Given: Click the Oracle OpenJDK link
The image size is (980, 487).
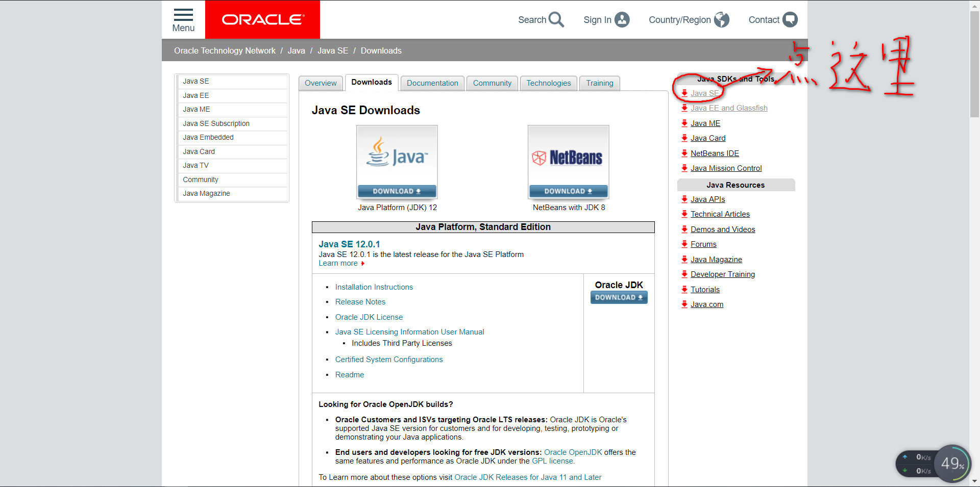Looking at the screenshot, I should coord(573,452).
